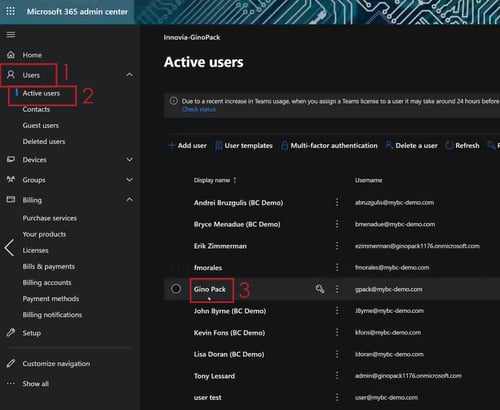
Task: Sort by Username column header
Action: (368, 180)
